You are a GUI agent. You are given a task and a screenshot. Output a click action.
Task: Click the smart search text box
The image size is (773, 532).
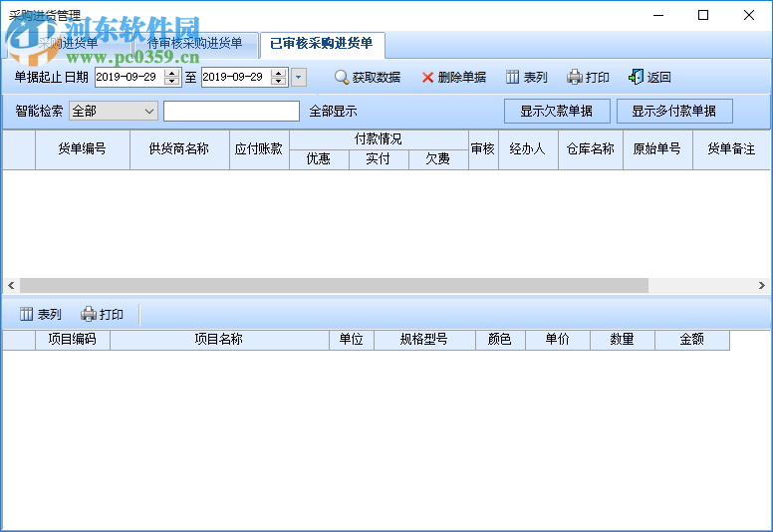click(x=231, y=111)
